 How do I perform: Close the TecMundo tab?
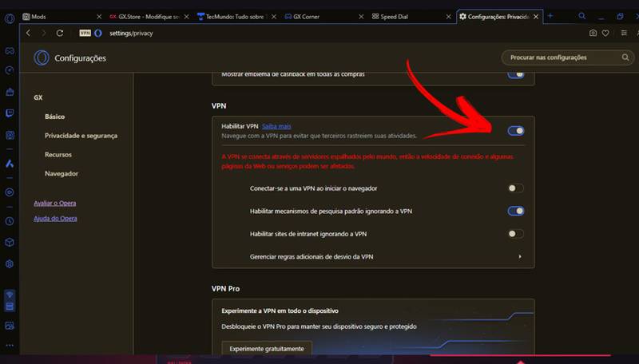(274, 17)
